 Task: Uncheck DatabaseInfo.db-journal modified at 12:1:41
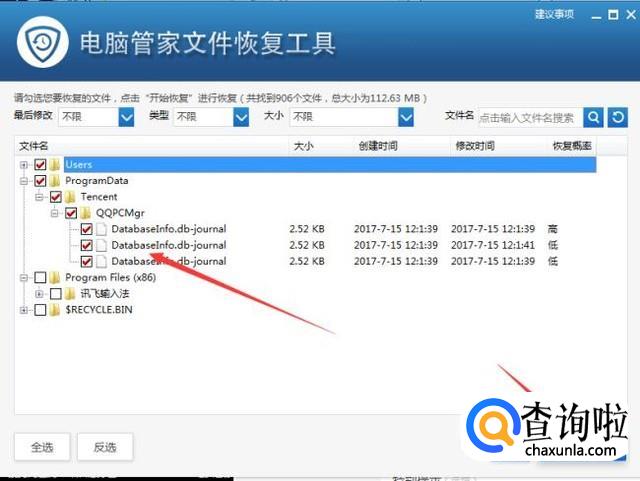(x=86, y=245)
